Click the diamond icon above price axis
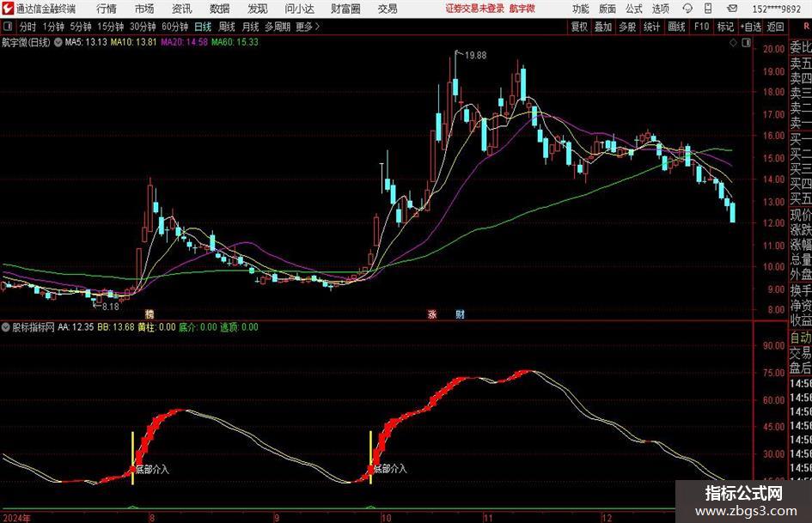The image size is (812, 523). point(733,43)
